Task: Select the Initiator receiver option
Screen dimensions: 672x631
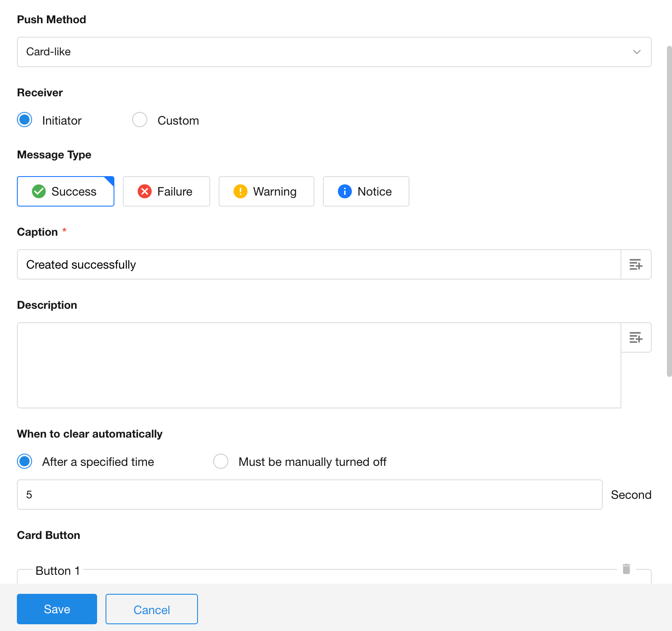Action: [x=25, y=120]
